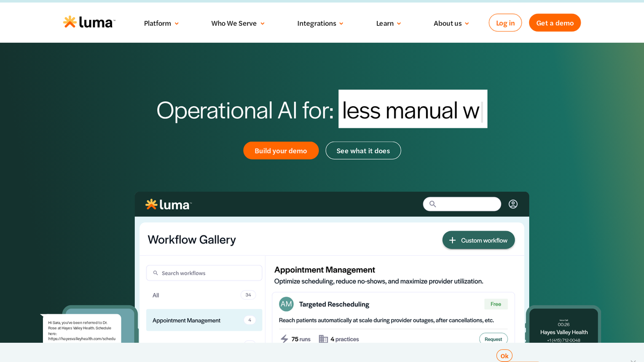Viewport: 644px width, 362px height.
Task: Click the Request button on Targeted Rescheduling
Action: (x=493, y=338)
